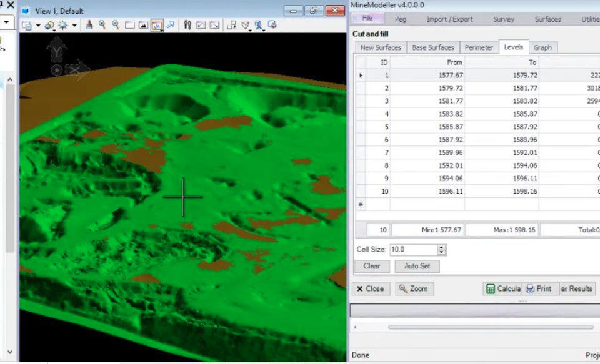Image resolution: width=600 pixels, height=364 pixels.
Task: Activate the Window Area tool
Action: pos(129,26)
